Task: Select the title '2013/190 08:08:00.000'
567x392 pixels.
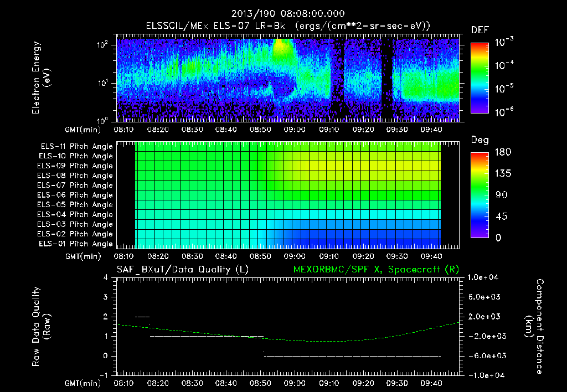Action: 288,14
